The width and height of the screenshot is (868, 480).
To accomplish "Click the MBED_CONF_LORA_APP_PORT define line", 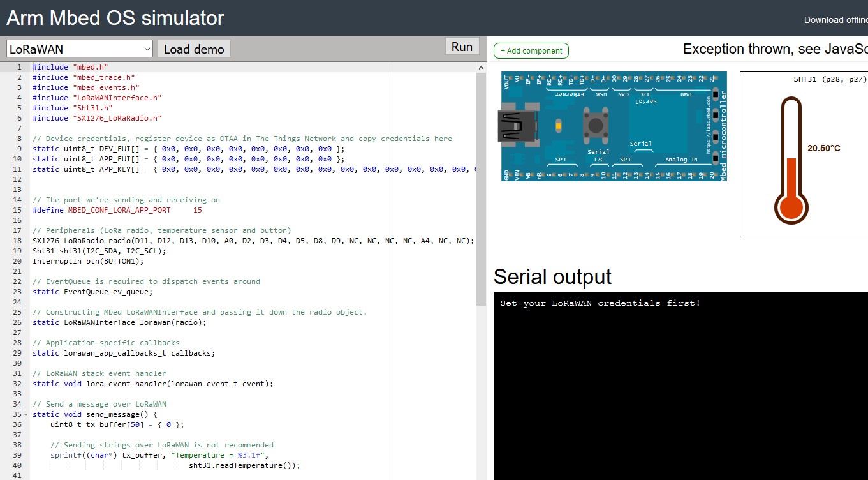I will pyautogui.click(x=117, y=210).
